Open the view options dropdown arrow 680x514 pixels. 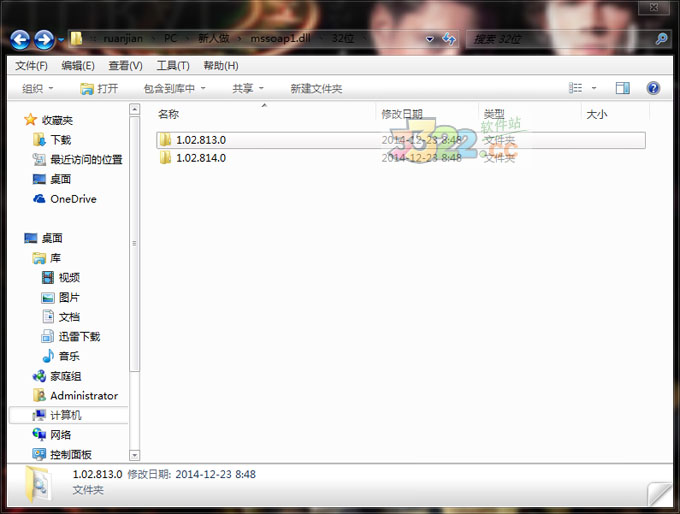(594, 88)
